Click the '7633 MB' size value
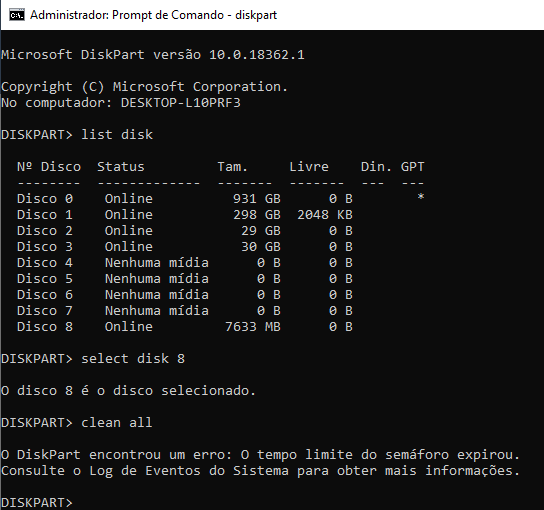This screenshot has width=544, height=510. pos(253,327)
